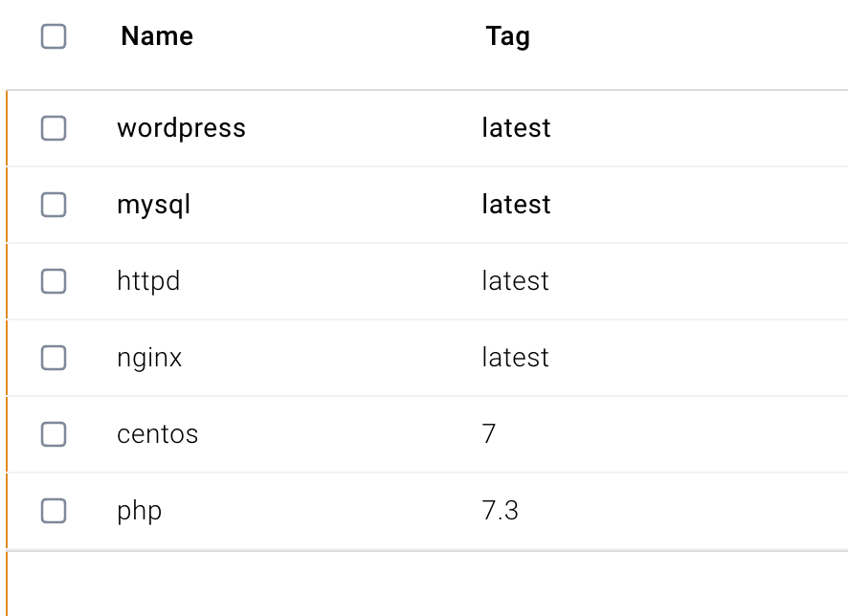Select the latest tag of wordpress
Image resolution: width=848 pixels, height=616 pixels.
coord(516,128)
